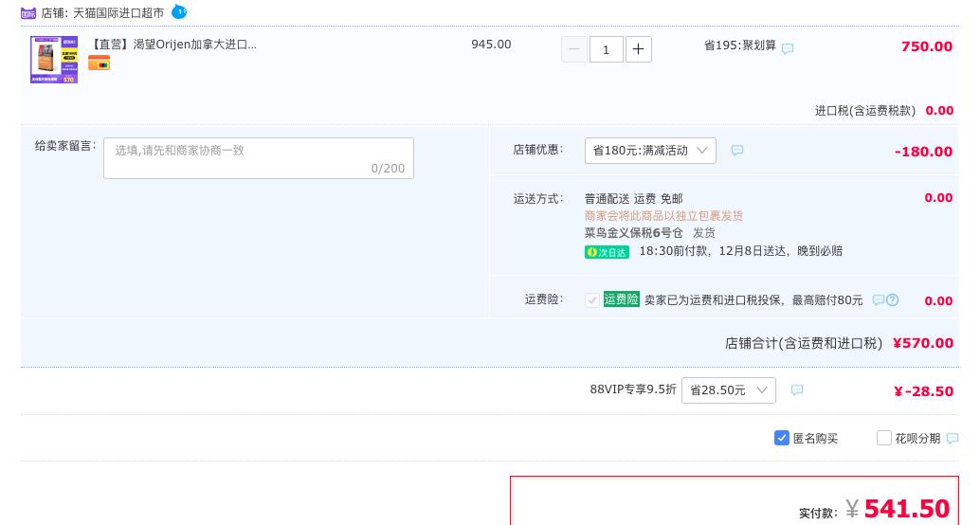The height and width of the screenshot is (525, 980).
Task: Open the 渴望Orijen product title link
Action: tap(174, 45)
